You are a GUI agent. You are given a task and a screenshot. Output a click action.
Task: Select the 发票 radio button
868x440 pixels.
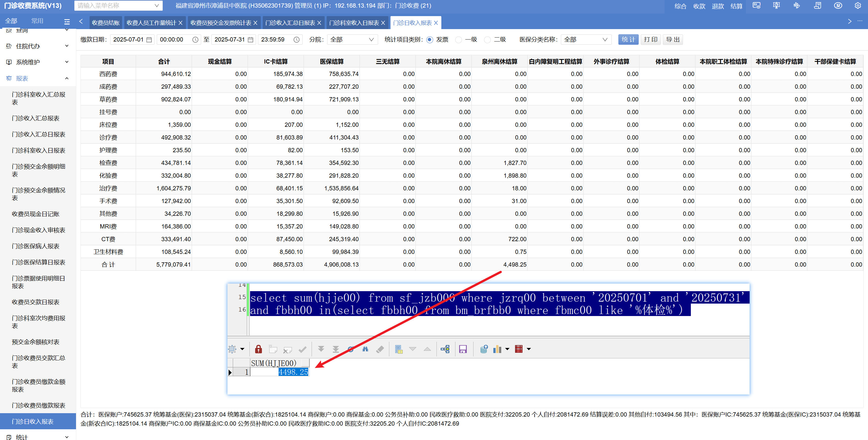[429, 40]
